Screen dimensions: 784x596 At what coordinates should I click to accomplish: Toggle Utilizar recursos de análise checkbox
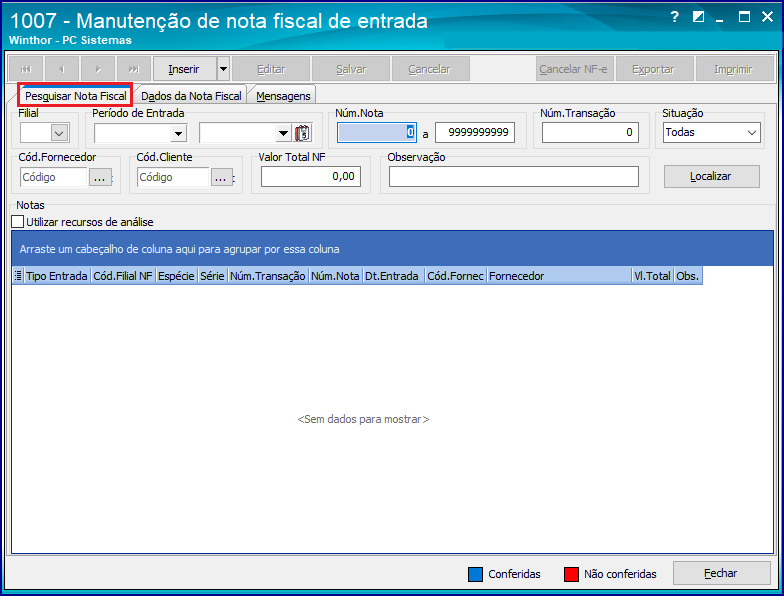pos(18,222)
